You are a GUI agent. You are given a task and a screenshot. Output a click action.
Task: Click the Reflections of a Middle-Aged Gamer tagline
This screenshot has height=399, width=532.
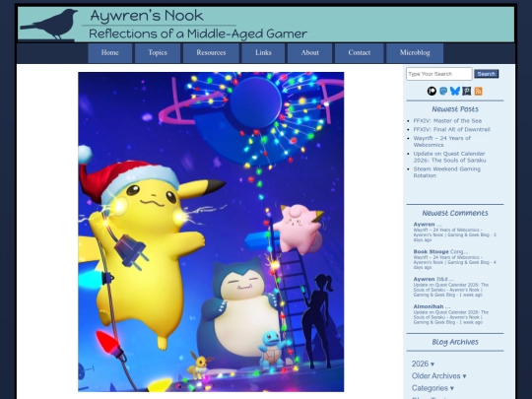tap(198, 33)
